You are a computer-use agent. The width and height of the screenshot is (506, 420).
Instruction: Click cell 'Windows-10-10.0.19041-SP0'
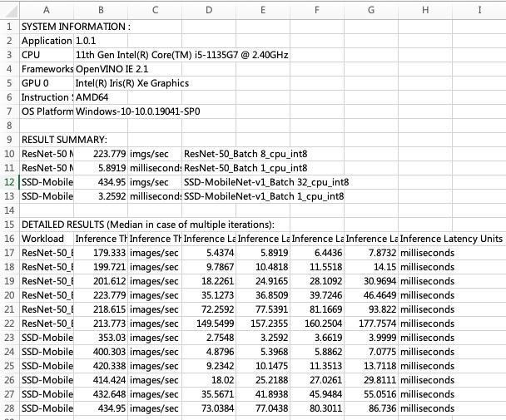point(138,111)
